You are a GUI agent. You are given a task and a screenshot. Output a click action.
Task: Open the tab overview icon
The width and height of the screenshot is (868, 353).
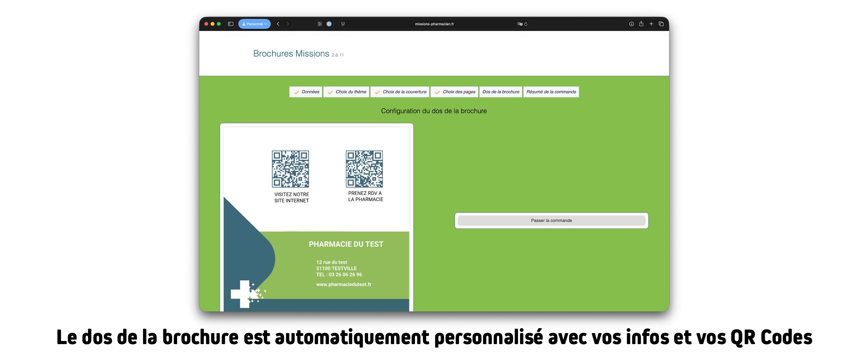[661, 23]
